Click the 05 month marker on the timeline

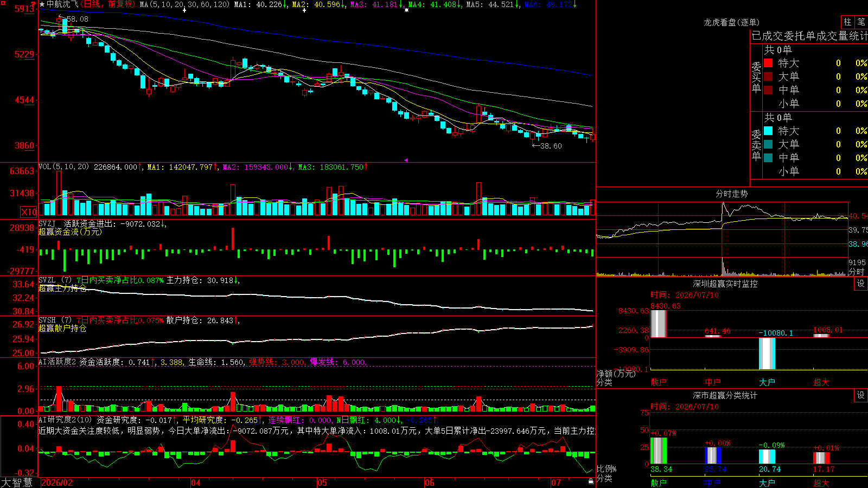click(322, 483)
